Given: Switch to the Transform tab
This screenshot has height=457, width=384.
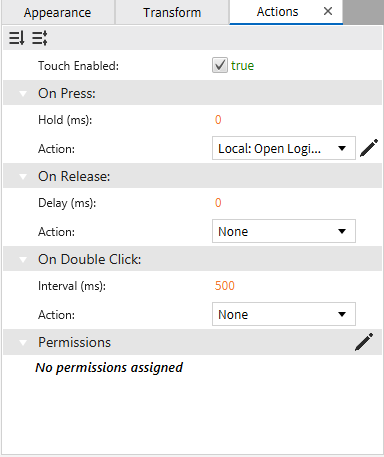Looking at the screenshot, I should coord(172,13).
